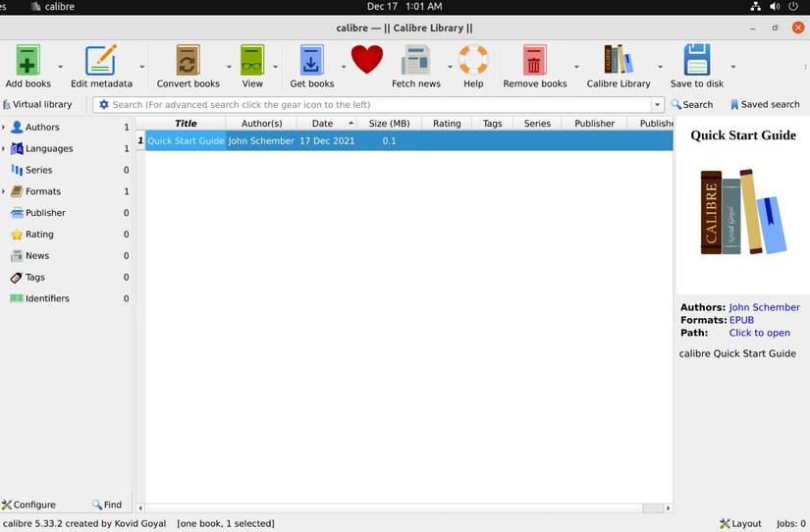Open the EPUB format link
Screen dimensions: 810x532
(741, 320)
